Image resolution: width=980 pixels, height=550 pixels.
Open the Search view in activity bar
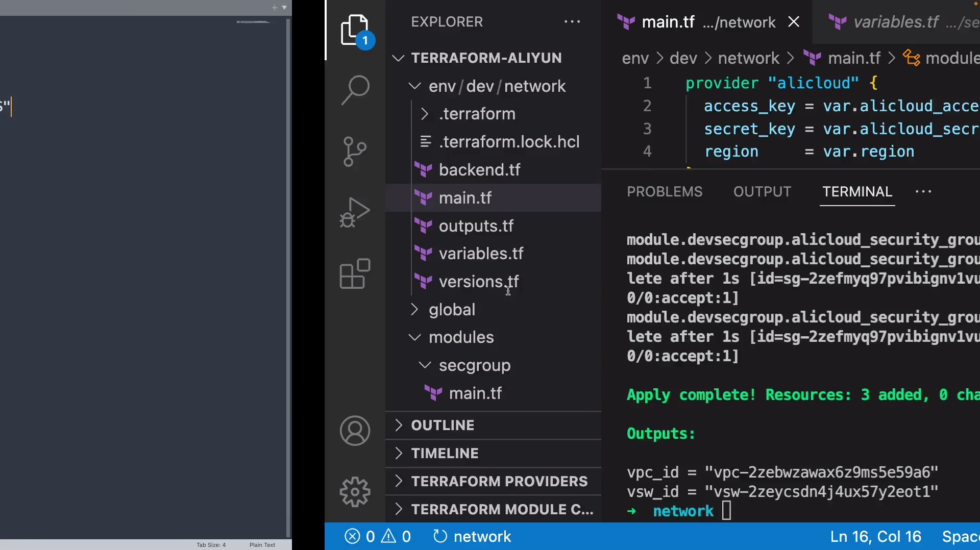click(x=355, y=90)
